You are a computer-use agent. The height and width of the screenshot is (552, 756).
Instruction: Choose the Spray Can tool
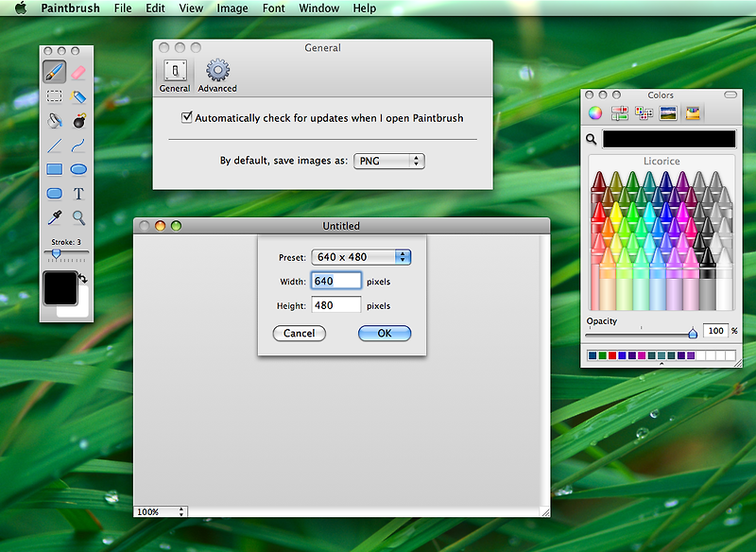click(x=77, y=96)
